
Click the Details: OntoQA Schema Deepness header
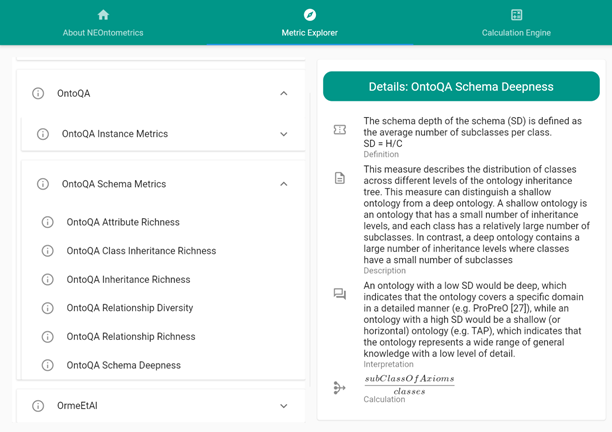(x=461, y=87)
